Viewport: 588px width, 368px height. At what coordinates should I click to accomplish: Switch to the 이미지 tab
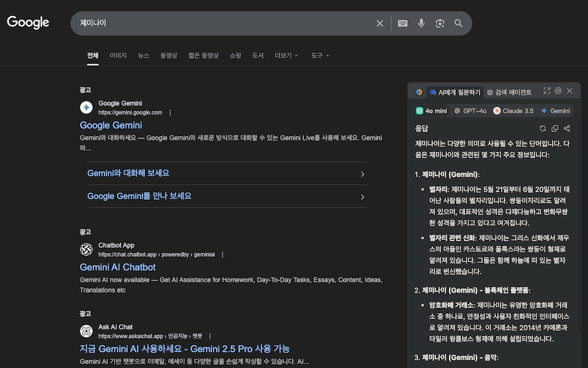[118, 56]
